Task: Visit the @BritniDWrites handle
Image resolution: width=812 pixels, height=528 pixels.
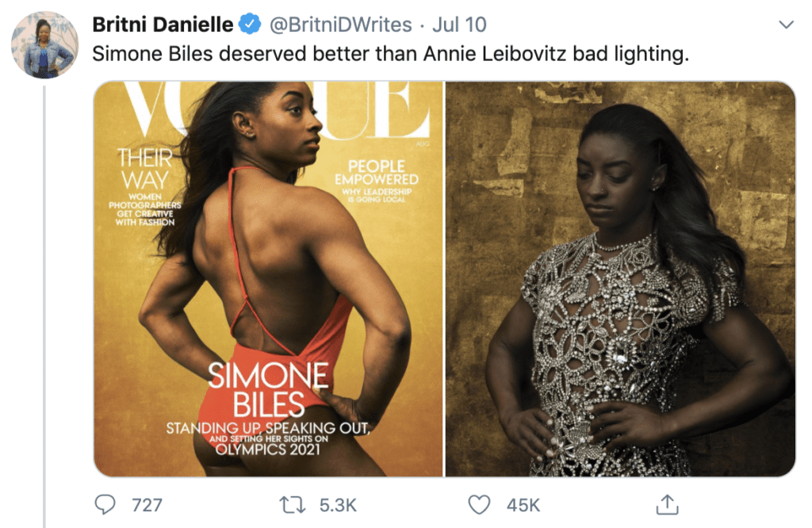Action: click(340, 25)
